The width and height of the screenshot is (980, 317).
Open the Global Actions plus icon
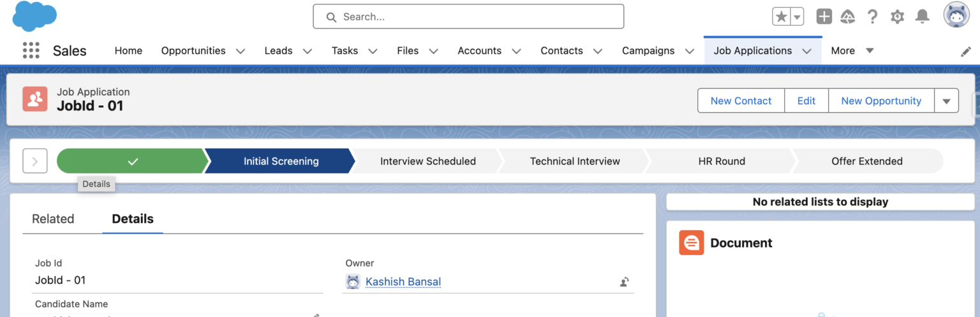pos(824,17)
